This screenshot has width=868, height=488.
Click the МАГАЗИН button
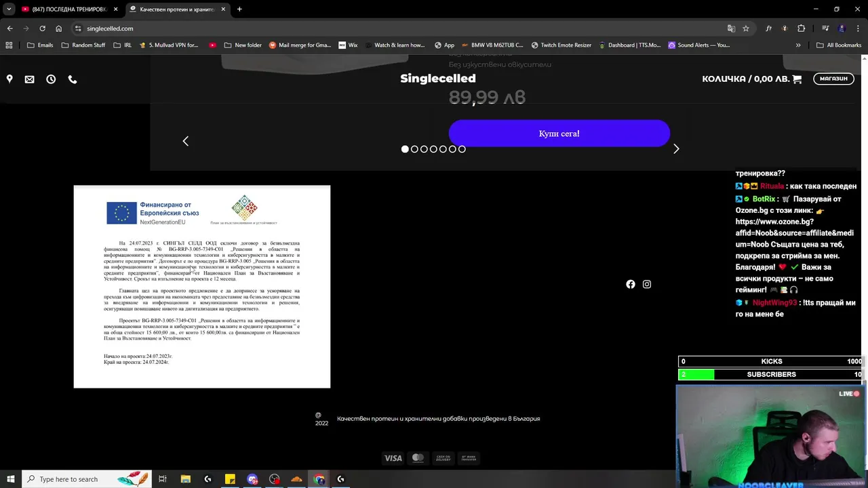tap(833, 79)
